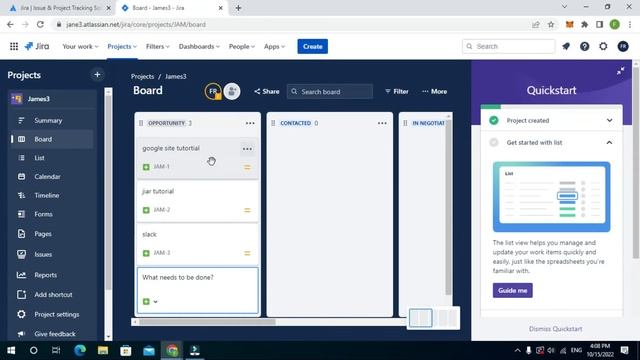Minimize the Quickstart panel
The height and width of the screenshot is (360, 640).
(620, 71)
